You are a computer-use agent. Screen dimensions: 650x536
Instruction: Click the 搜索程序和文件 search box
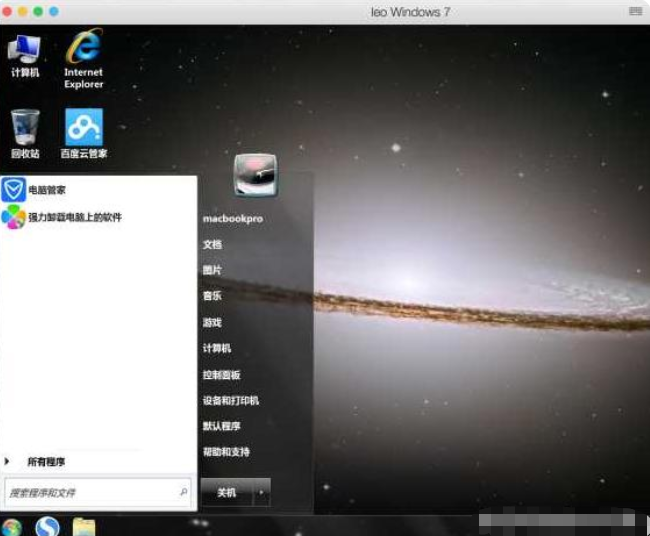(98, 492)
